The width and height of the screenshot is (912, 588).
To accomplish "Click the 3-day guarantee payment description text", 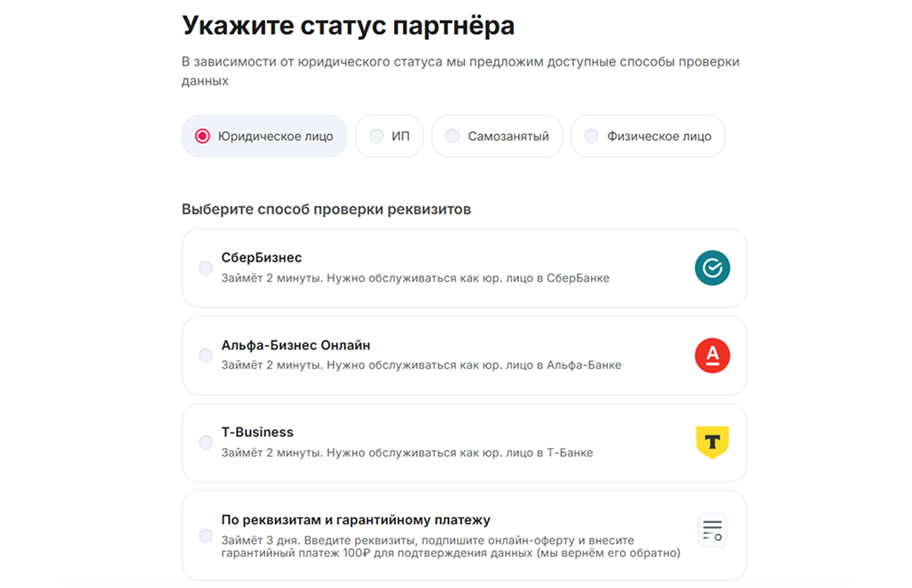I will [450, 546].
